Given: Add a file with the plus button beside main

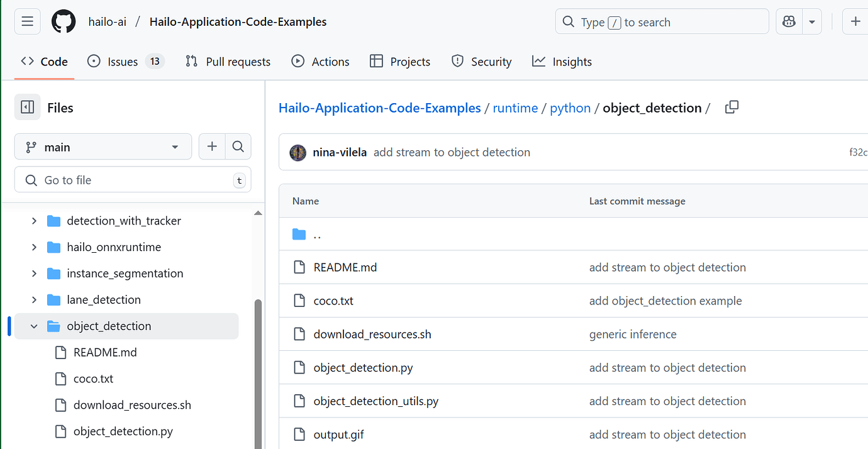Looking at the screenshot, I should 212,147.
